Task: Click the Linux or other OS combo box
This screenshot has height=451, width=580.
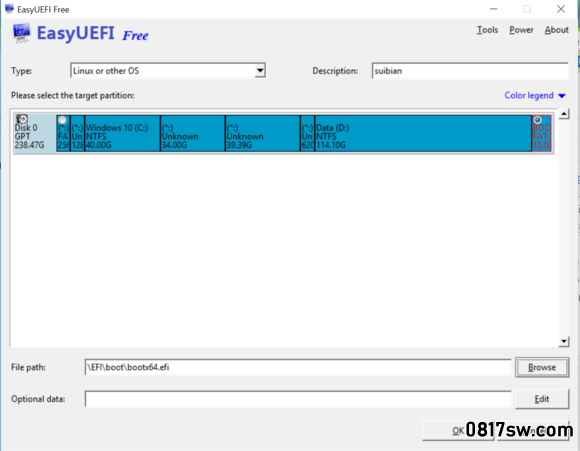Action: pos(168,70)
